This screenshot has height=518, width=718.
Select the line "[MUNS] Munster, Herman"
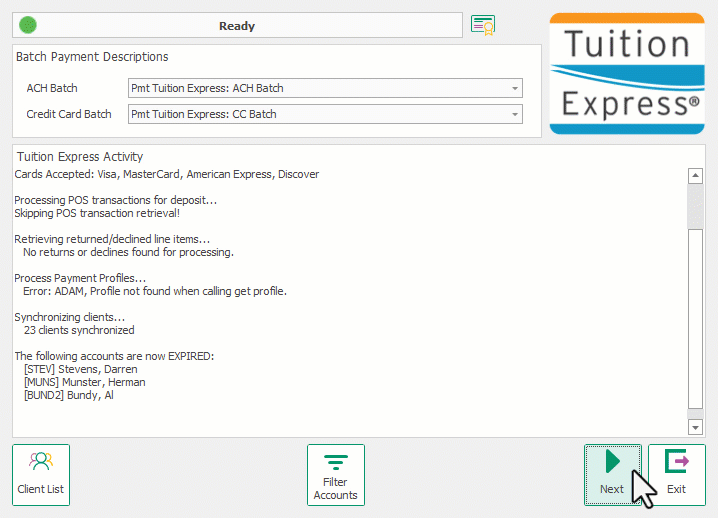[85, 382]
